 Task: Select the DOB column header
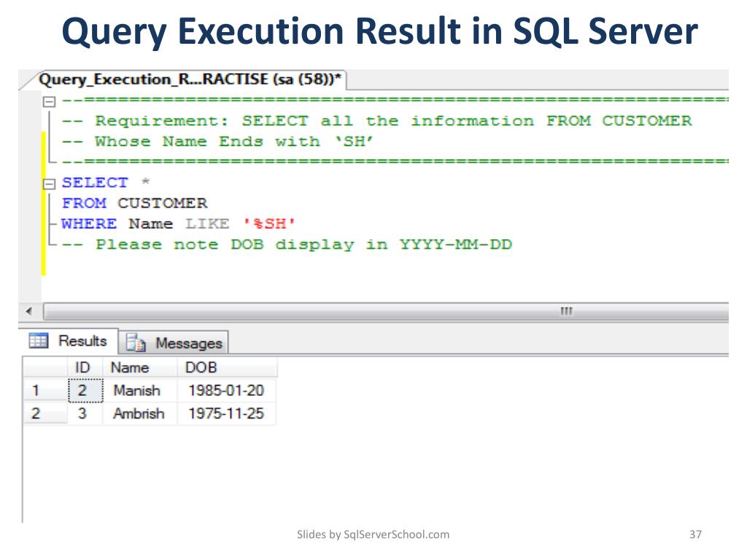[x=227, y=367]
